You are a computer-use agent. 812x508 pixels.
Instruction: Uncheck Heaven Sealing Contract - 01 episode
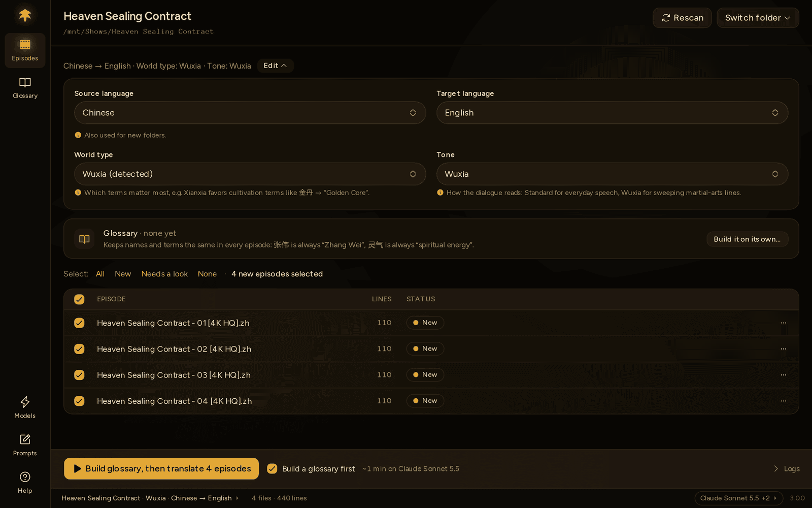[79, 323]
